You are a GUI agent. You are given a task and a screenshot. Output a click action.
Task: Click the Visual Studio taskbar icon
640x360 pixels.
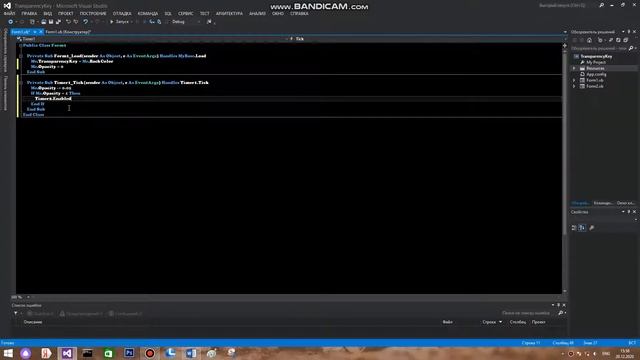tap(67, 353)
